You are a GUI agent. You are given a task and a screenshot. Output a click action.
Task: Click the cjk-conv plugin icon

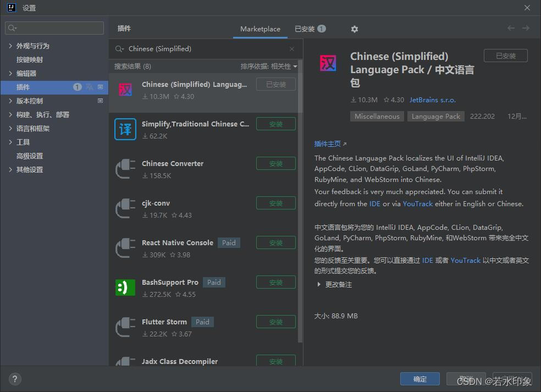[125, 208]
